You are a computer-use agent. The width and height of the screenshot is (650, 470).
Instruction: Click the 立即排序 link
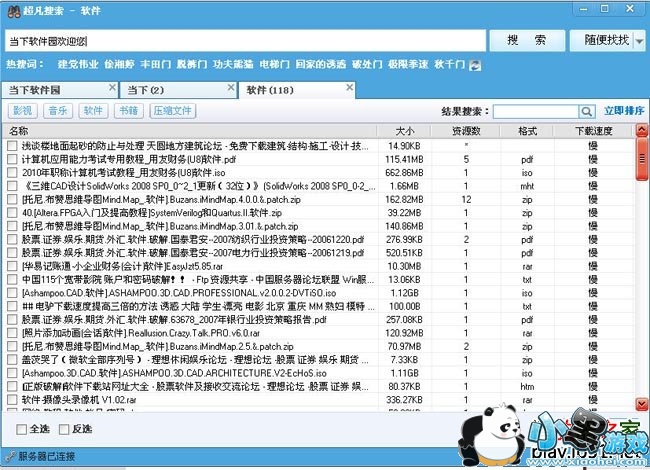point(624,111)
